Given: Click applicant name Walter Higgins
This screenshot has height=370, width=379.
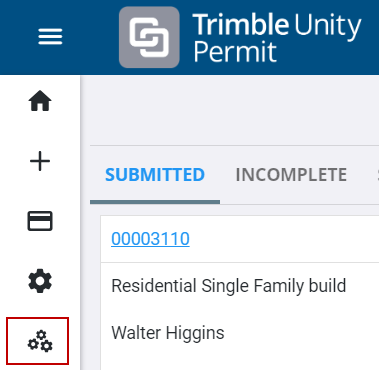Looking at the screenshot, I should point(168,333).
